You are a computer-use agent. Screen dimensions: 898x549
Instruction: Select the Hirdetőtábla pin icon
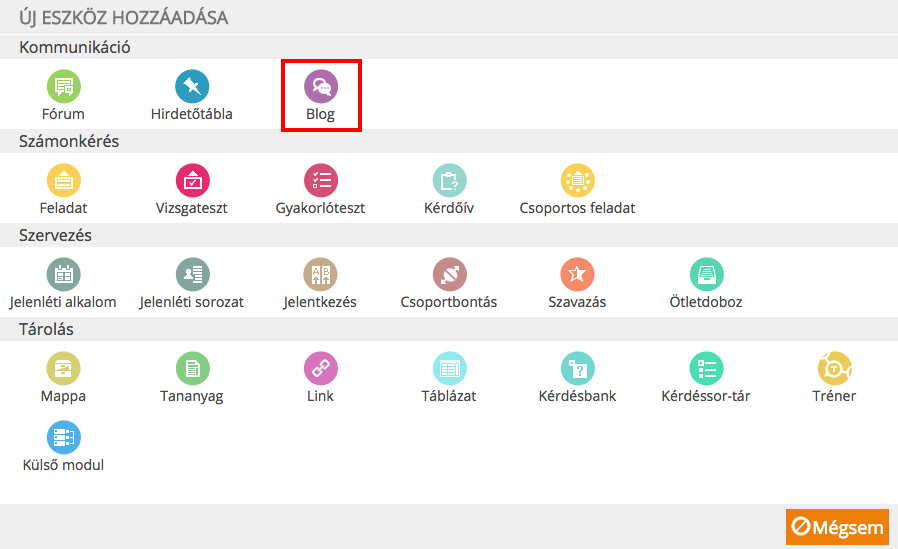pyautogui.click(x=192, y=86)
